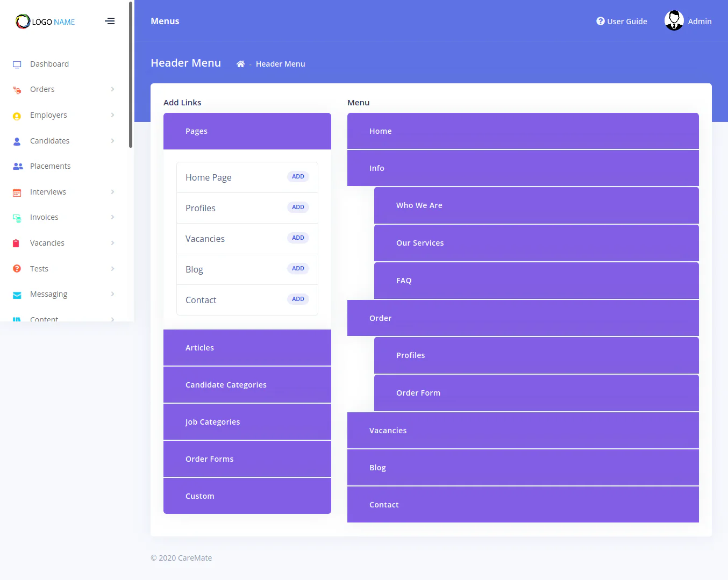Expand the Articles accordion panel
728x580 pixels.
pos(247,348)
